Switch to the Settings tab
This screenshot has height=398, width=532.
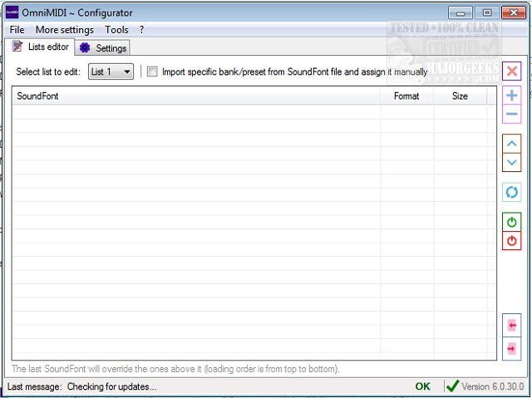pos(103,48)
